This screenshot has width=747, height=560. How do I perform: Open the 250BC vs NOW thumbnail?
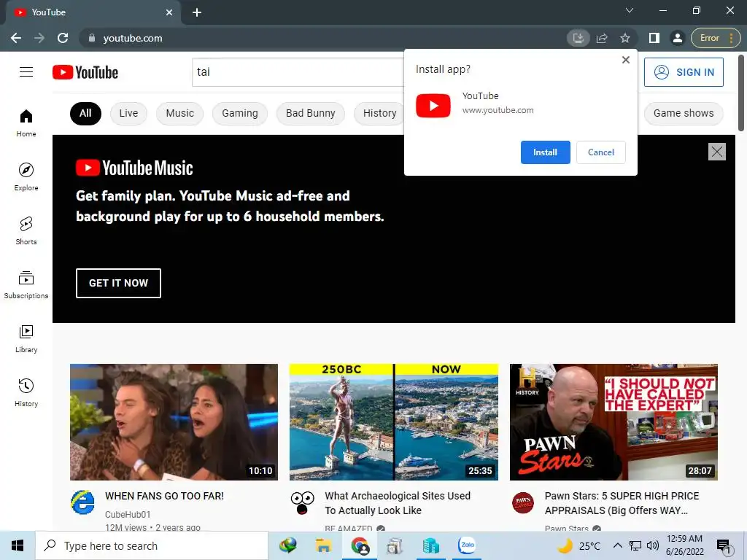click(394, 422)
